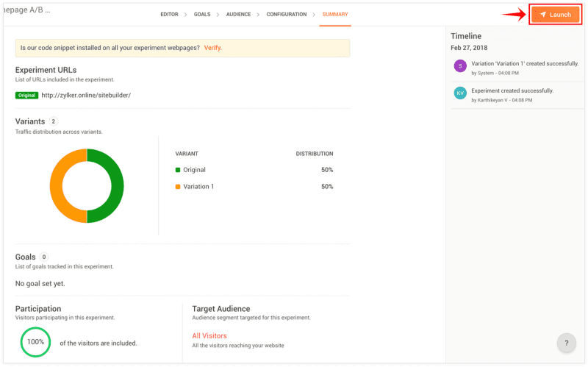Open the Audience step

coord(238,14)
